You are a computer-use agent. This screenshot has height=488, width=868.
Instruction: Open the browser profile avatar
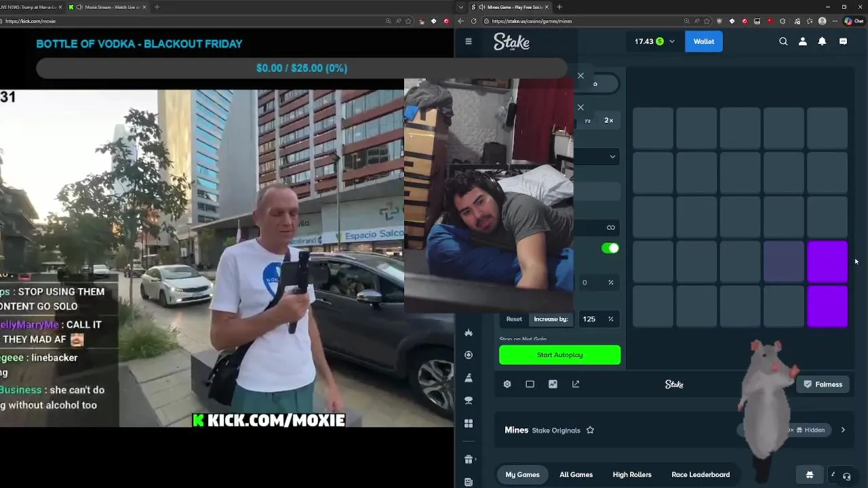pyautogui.click(x=823, y=21)
